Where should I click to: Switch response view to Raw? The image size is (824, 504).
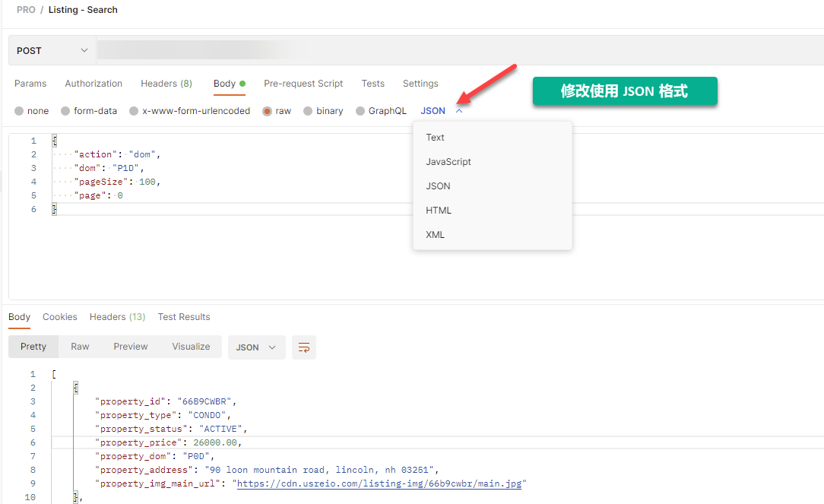80,347
